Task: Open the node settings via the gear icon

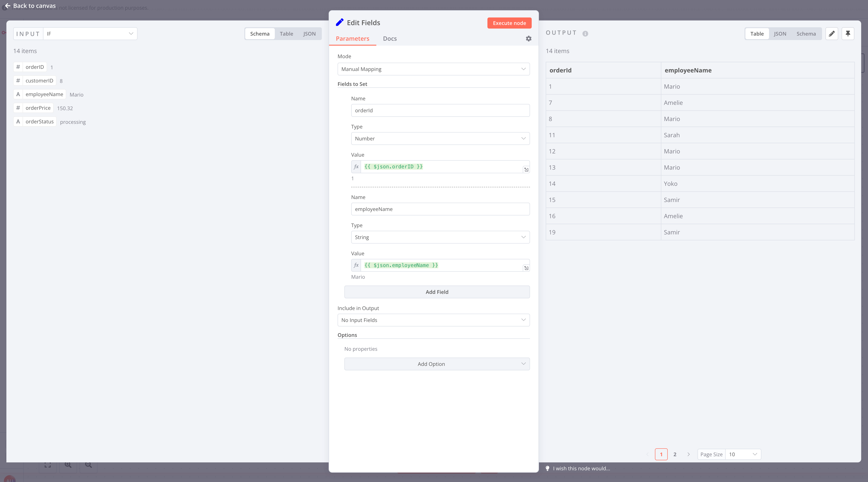Action: [528, 38]
